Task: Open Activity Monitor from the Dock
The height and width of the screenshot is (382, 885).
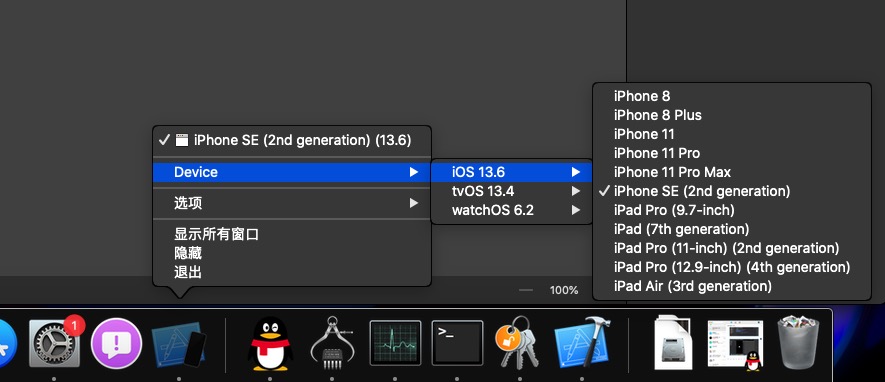Action: pyautogui.click(x=395, y=343)
